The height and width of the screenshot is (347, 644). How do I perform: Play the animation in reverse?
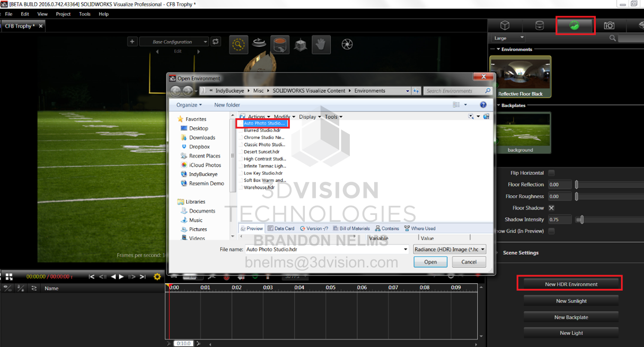pyautogui.click(x=113, y=277)
